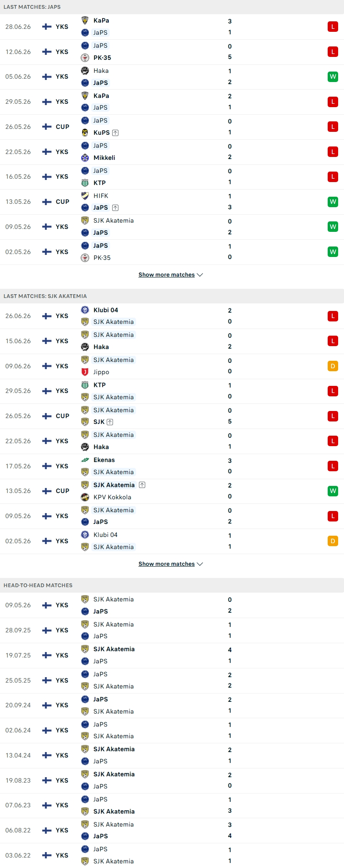Click the PK-35 logo in 12.06.26 match
This screenshot has height=868, width=344.
pos(85,58)
